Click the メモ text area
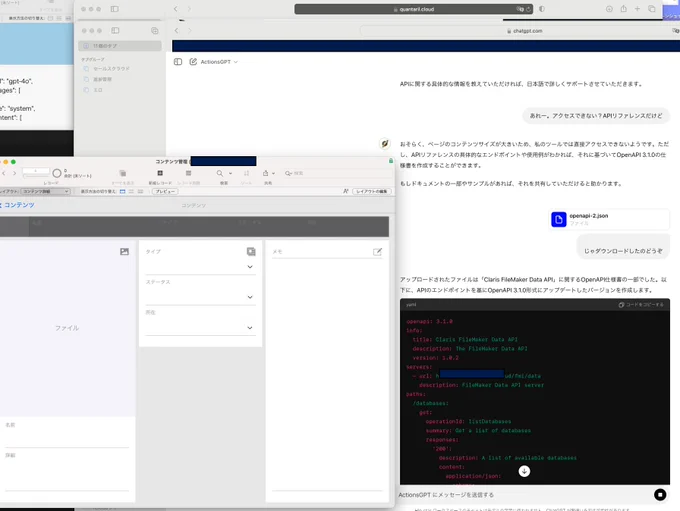Image resolution: width=680 pixels, height=511 pixels. tap(327, 375)
